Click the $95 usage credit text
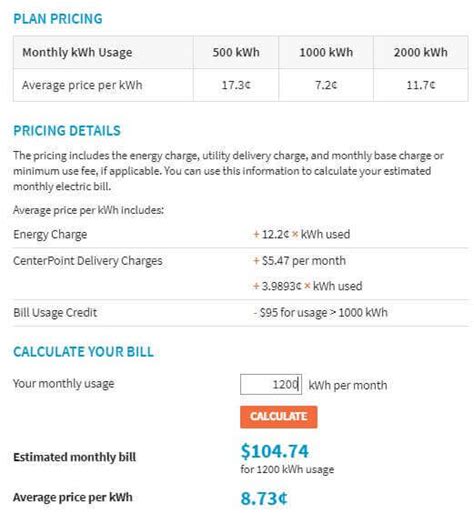The height and width of the screenshot is (524, 474). pyautogui.click(x=320, y=313)
